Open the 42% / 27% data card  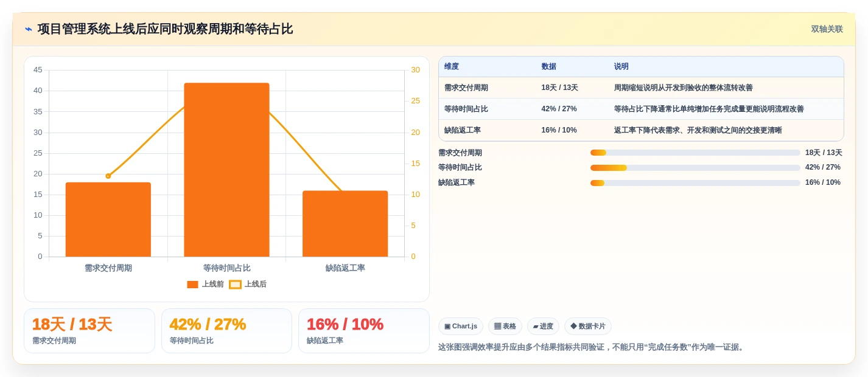tap(226, 331)
